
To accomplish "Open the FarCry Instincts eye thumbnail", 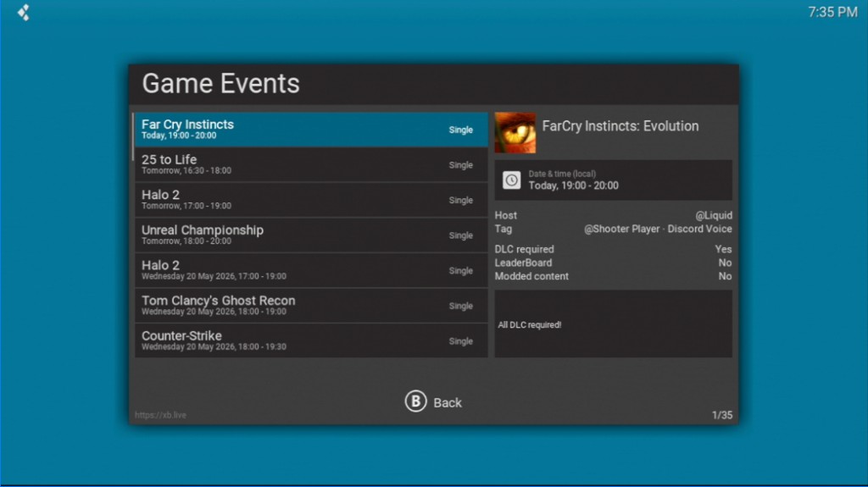I will pyautogui.click(x=515, y=133).
